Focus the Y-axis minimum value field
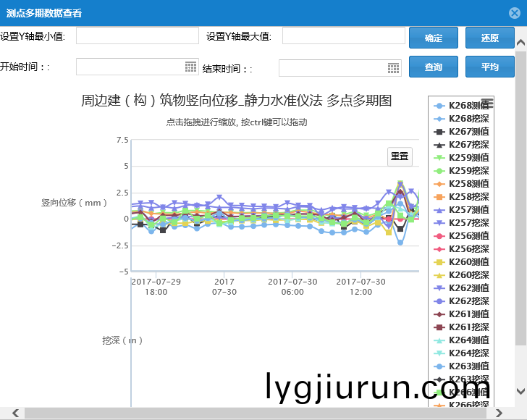This screenshot has width=527, height=420. click(x=137, y=35)
